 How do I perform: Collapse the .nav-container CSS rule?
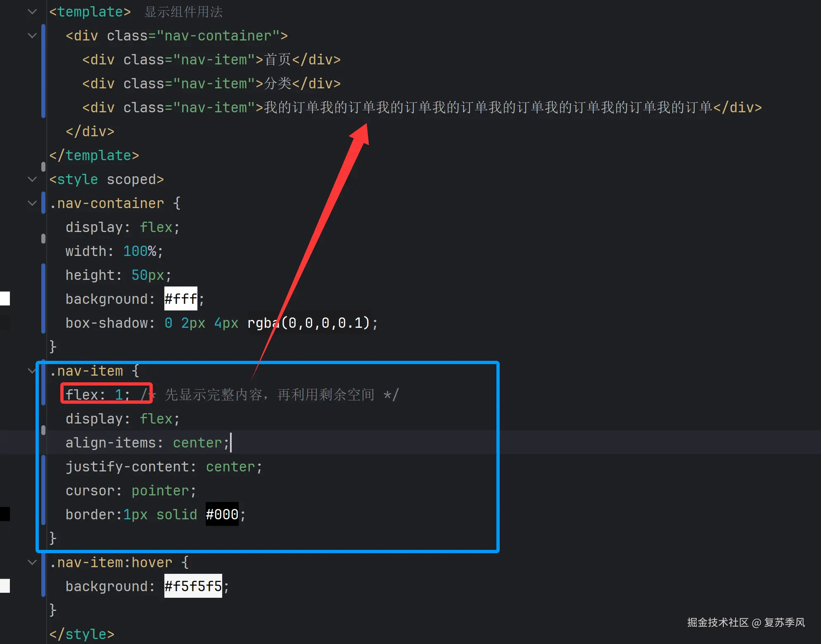[x=32, y=204]
